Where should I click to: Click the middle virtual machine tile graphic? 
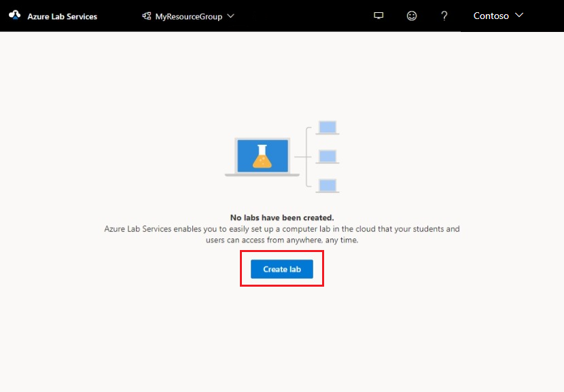click(x=327, y=156)
